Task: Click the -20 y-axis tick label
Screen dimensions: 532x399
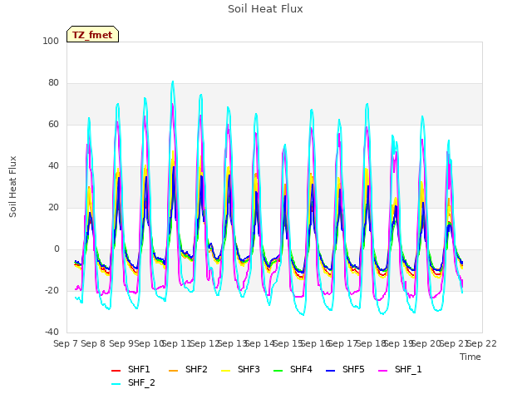Action: click(x=52, y=291)
